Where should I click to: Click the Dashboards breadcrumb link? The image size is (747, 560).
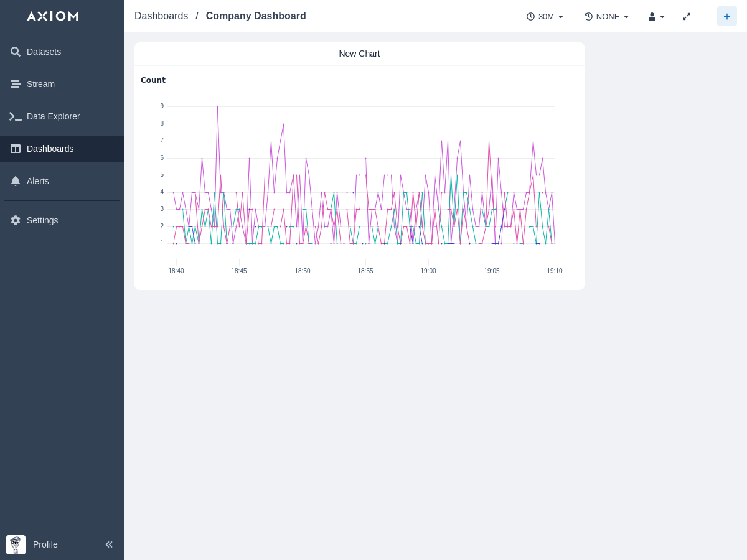point(161,16)
